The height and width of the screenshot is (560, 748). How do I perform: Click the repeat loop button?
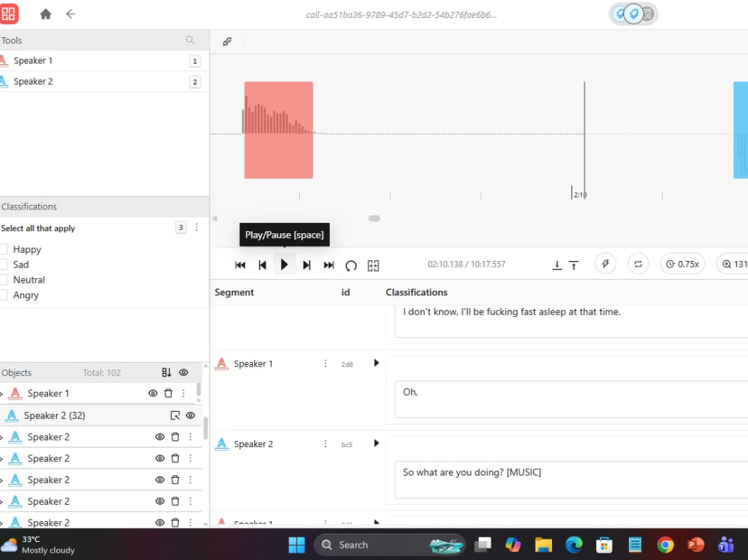(638, 264)
